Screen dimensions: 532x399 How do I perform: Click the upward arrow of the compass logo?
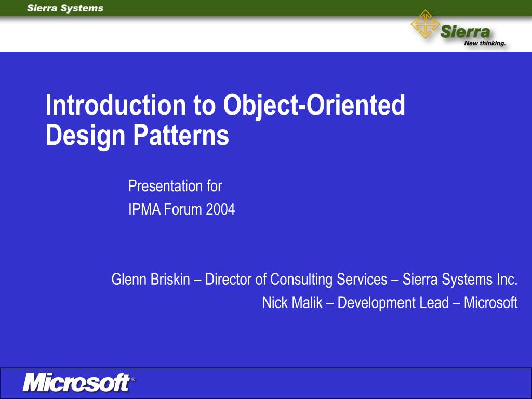pyautogui.click(x=426, y=14)
